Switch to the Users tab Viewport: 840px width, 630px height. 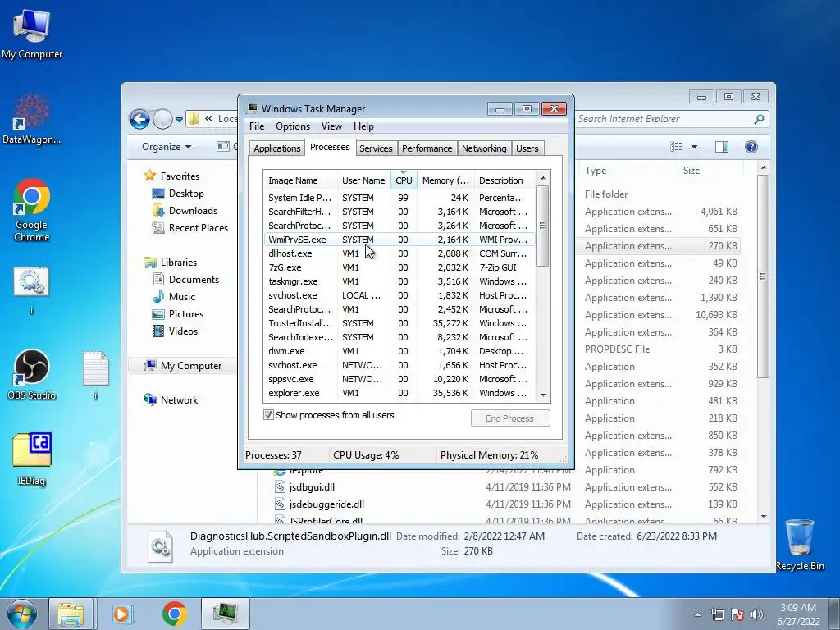click(x=527, y=148)
